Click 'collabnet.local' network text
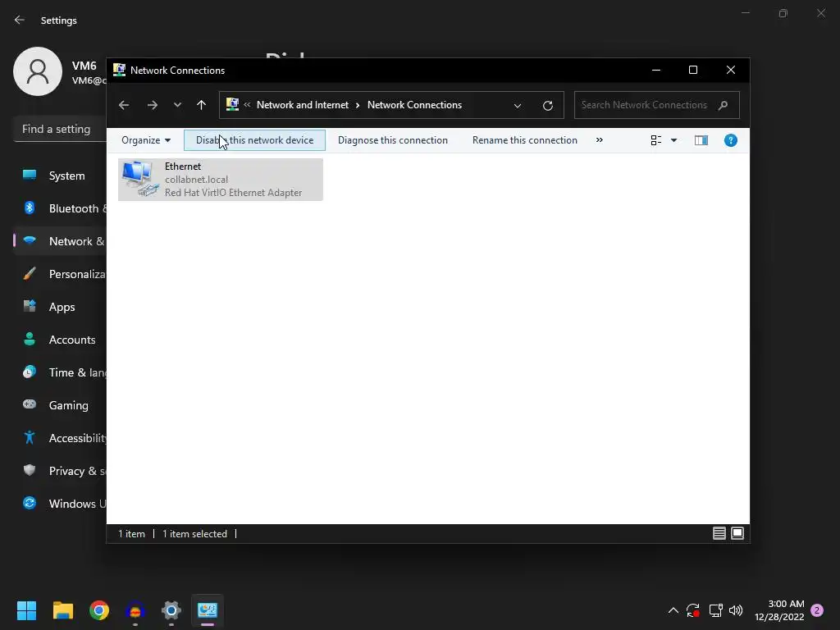 pyautogui.click(x=197, y=180)
